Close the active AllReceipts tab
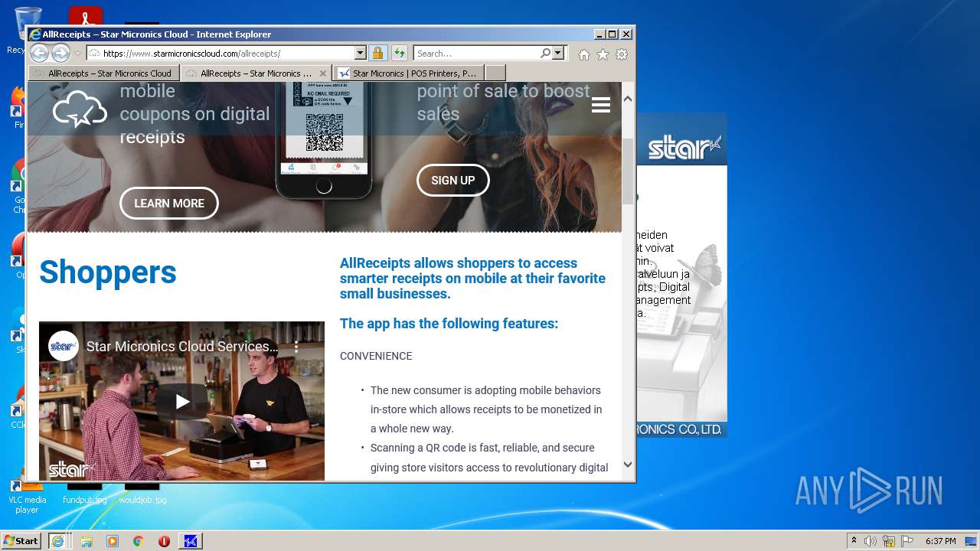 (x=322, y=73)
